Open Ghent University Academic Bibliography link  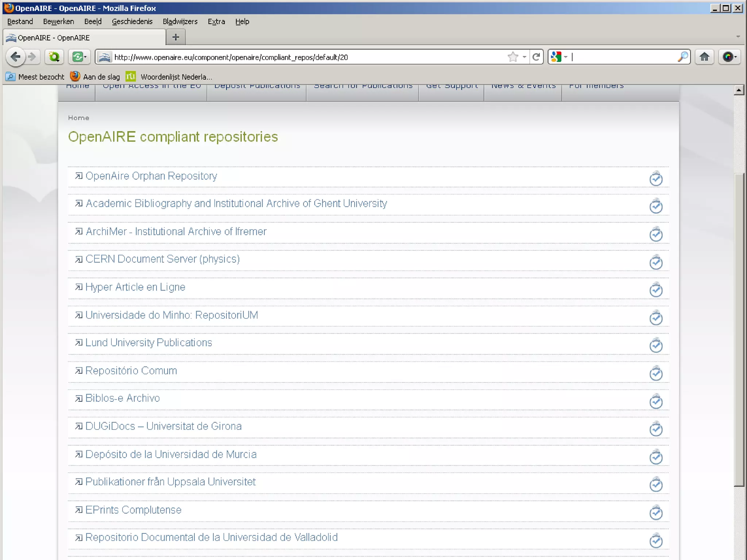[x=236, y=203]
